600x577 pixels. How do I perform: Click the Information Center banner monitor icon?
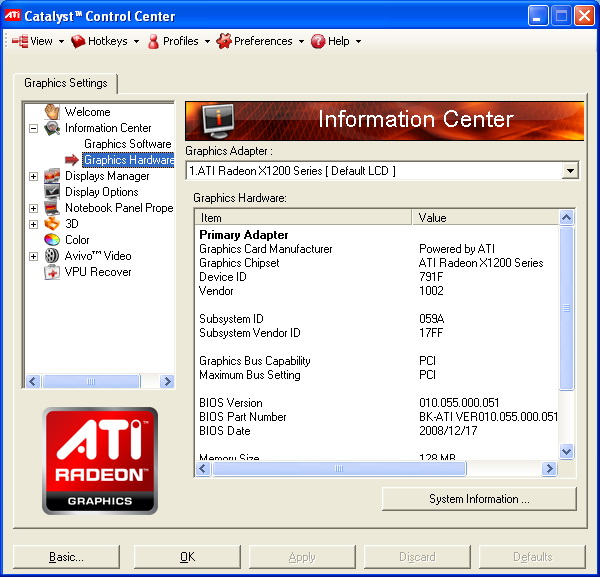(218, 121)
